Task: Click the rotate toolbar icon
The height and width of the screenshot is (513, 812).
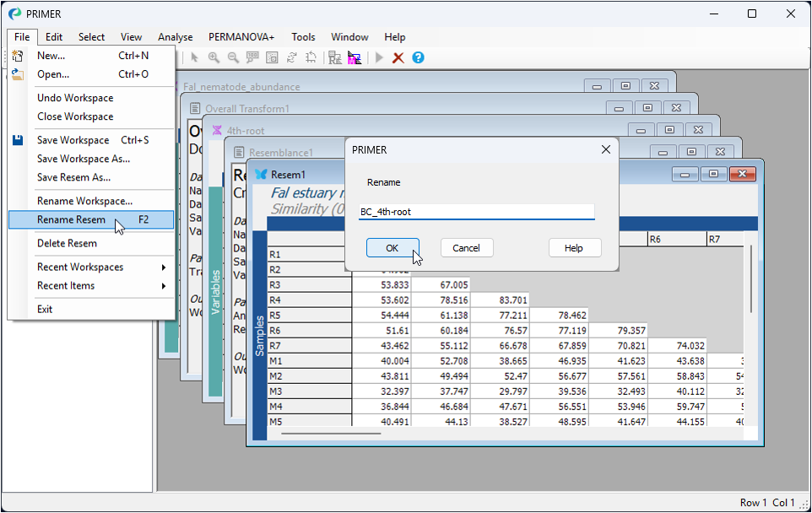Action: (292, 57)
